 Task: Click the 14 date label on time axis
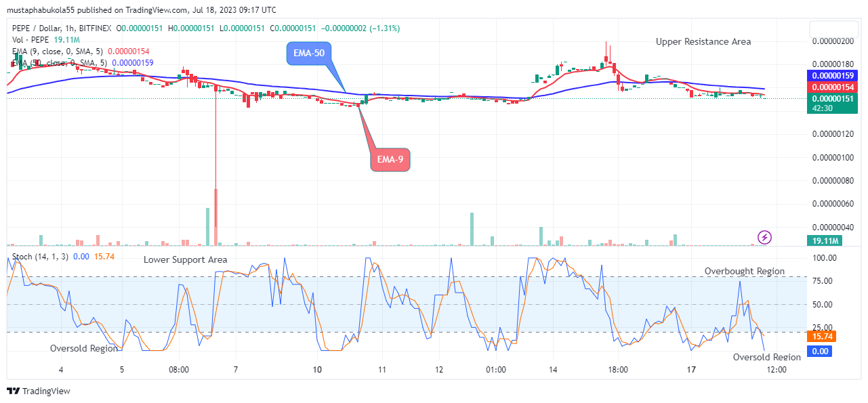pyautogui.click(x=553, y=370)
